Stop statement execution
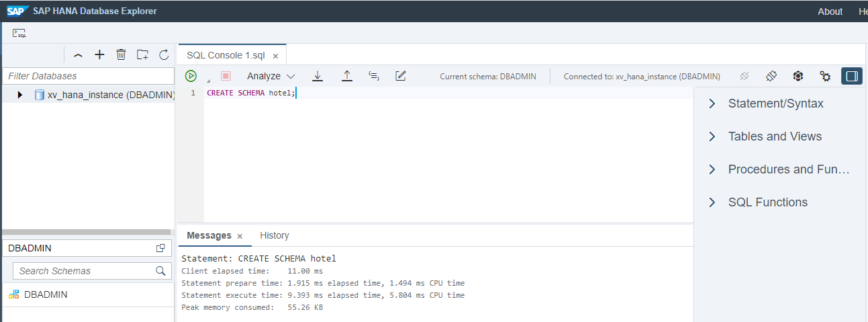868x322 pixels. coord(226,76)
